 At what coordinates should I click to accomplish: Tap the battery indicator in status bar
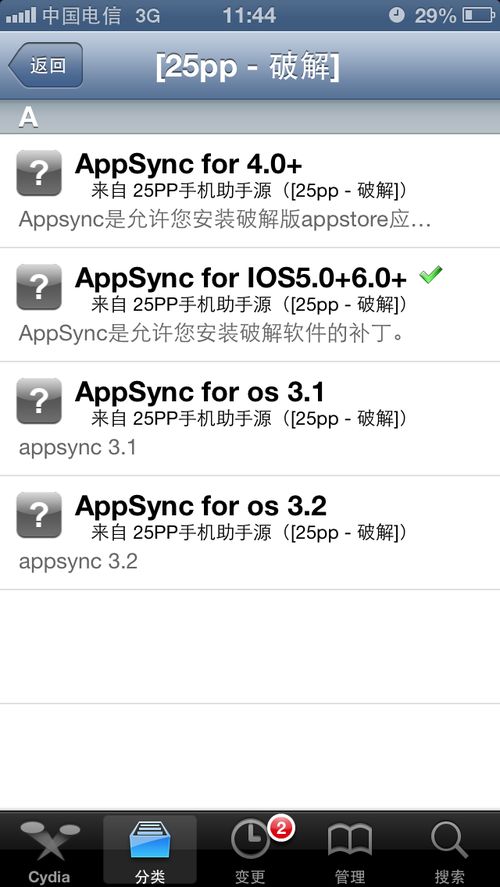(x=479, y=15)
